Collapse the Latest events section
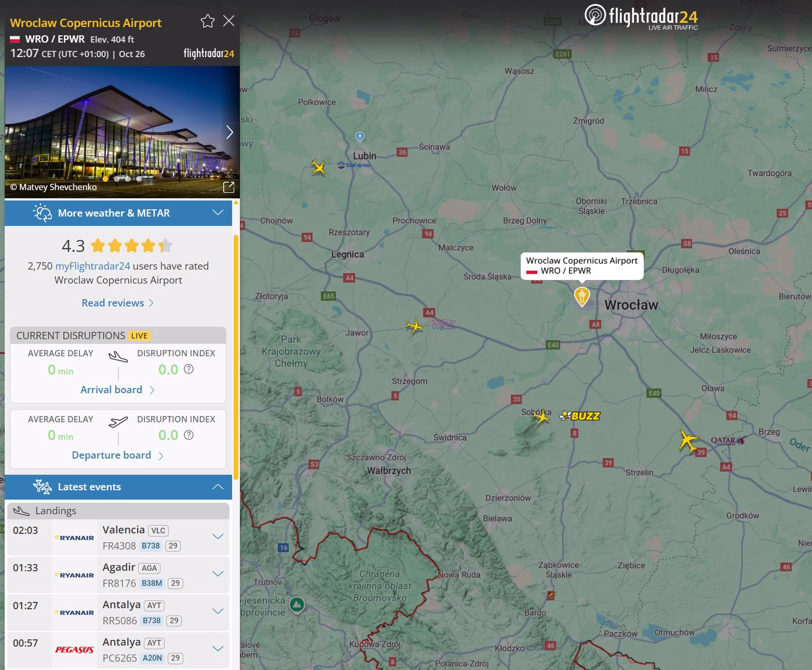 [218, 487]
